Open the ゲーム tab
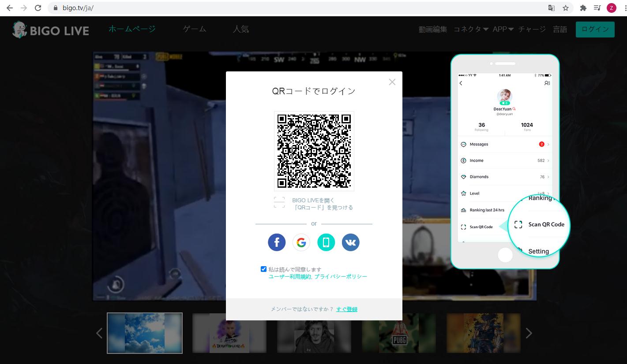Viewport: 627px width, 364px height. pyautogui.click(x=195, y=29)
